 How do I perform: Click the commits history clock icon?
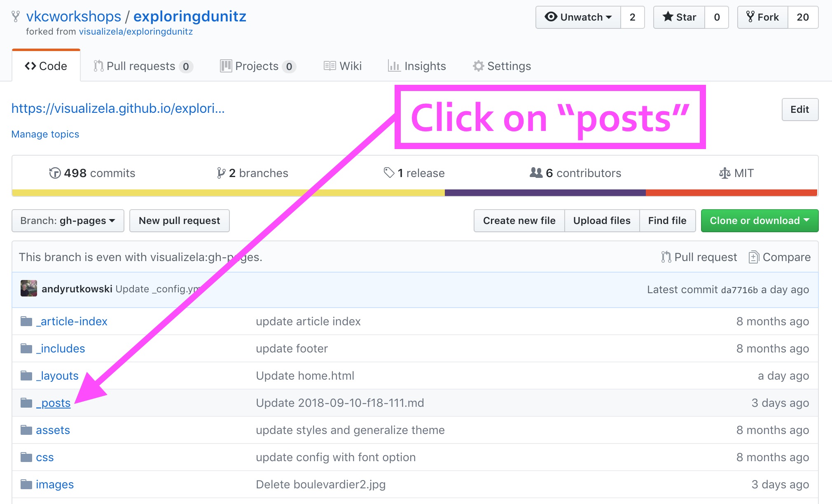click(x=55, y=173)
